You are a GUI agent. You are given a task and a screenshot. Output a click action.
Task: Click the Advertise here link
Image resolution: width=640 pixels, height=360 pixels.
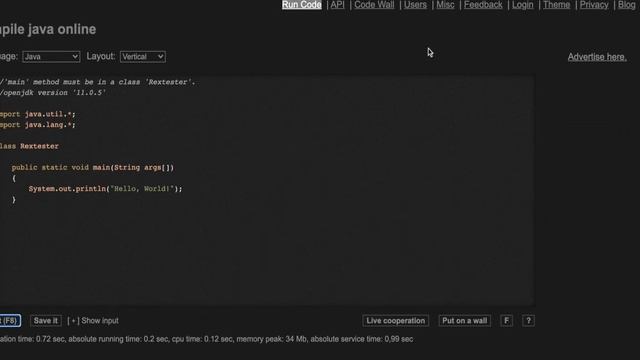tap(597, 57)
